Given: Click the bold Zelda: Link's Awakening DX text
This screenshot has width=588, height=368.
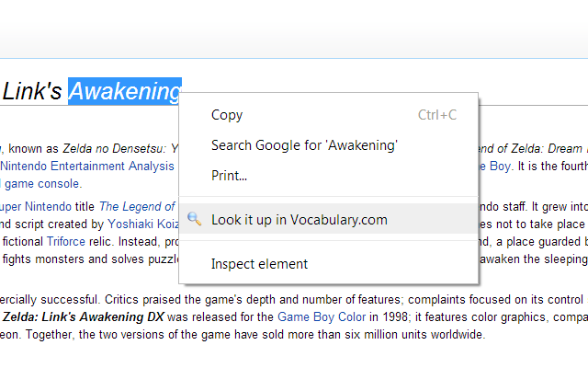Looking at the screenshot, I should click(x=84, y=316).
